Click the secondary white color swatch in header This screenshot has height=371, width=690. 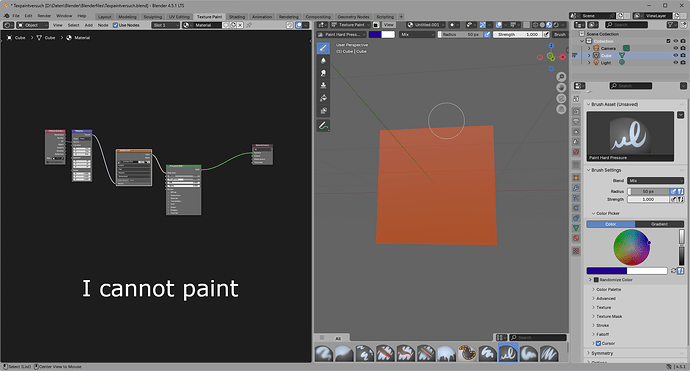388,34
